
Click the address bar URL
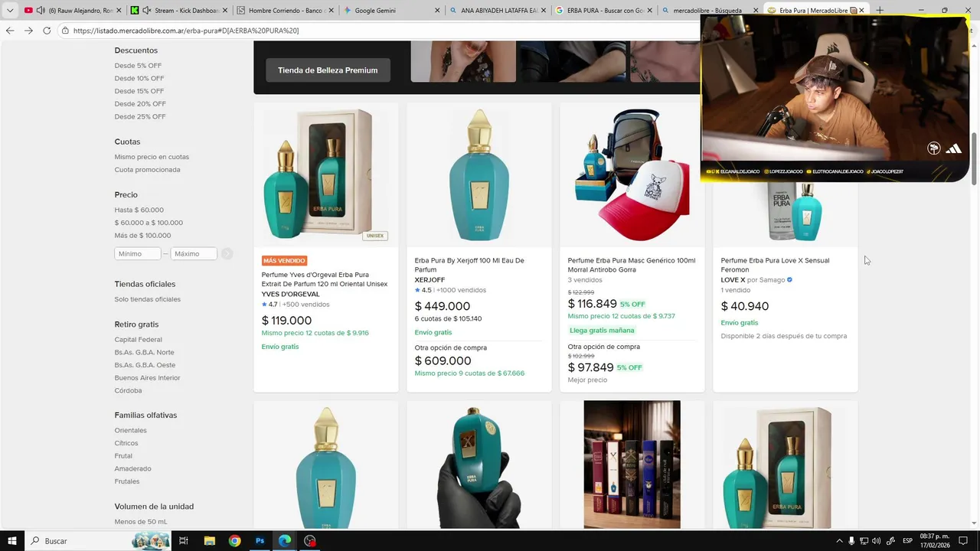tap(186, 31)
